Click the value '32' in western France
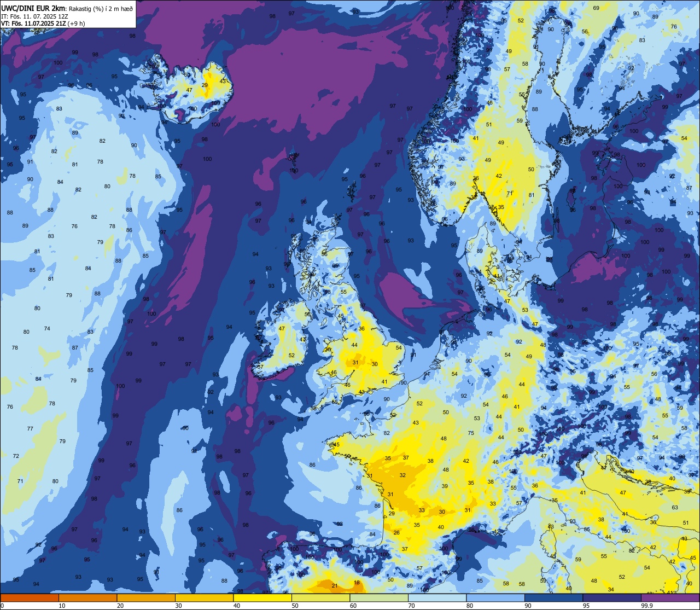Image resolution: width=700 pixels, height=610 pixels. (x=402, y=475)
